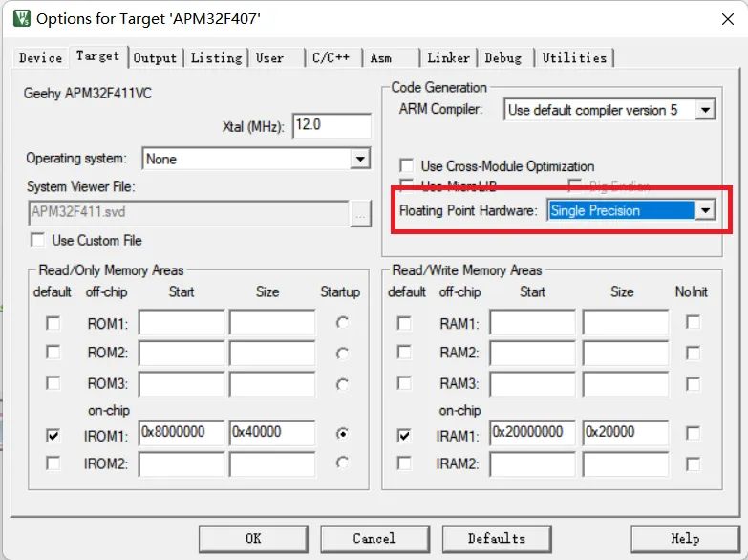Toggle the Use Custom File checkbox
Screen dimensions: 748x560
(x=38, y=240)
